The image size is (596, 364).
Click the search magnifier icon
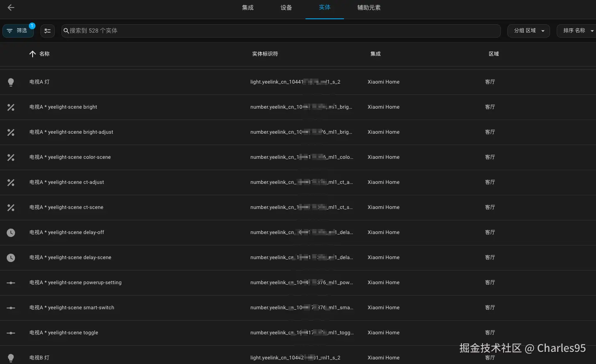pos(66,31)
